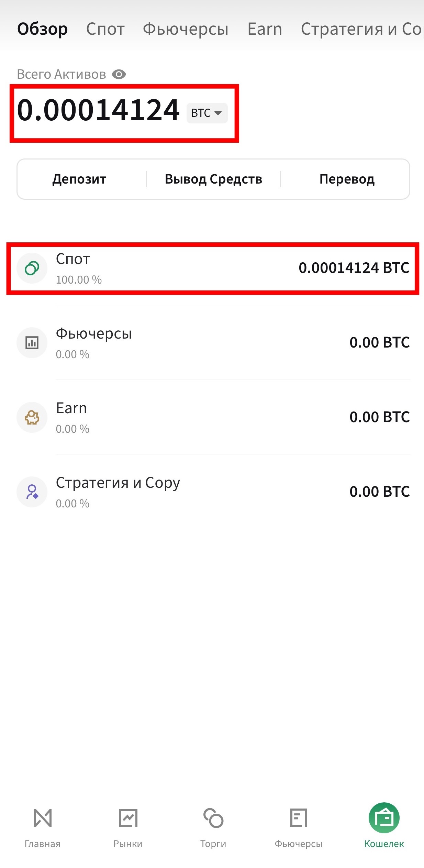Open the Earn top tab
This screenshot has width=424, height=868.
265,29
